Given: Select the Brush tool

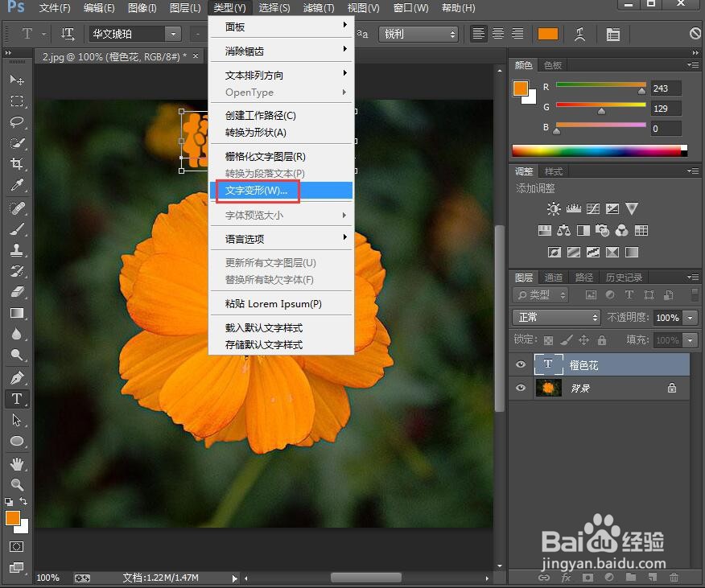Looking at the screenshot, I should (17, 229).
